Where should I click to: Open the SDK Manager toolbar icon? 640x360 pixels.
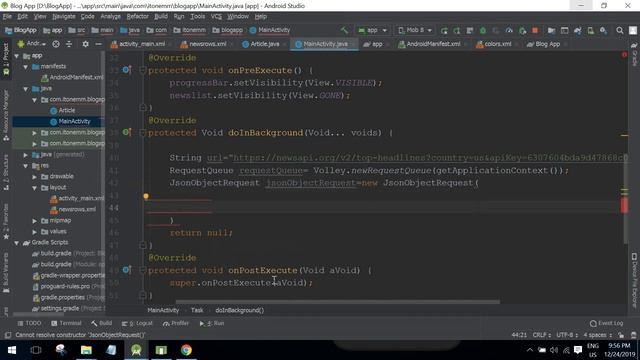pyautogui.click(x=603, y=31)
